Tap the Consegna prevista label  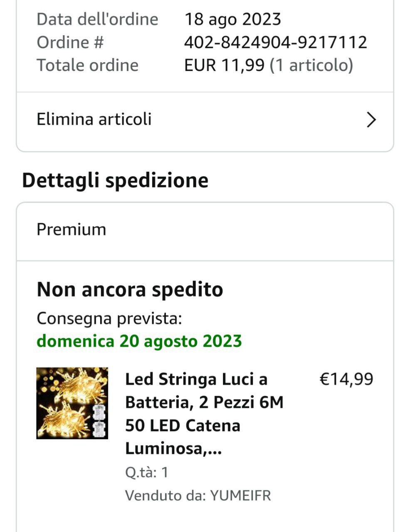109,318
